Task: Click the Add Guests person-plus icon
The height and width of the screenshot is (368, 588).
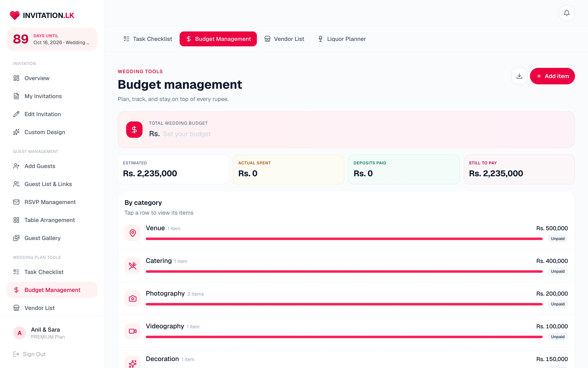Action: [16, 166]
